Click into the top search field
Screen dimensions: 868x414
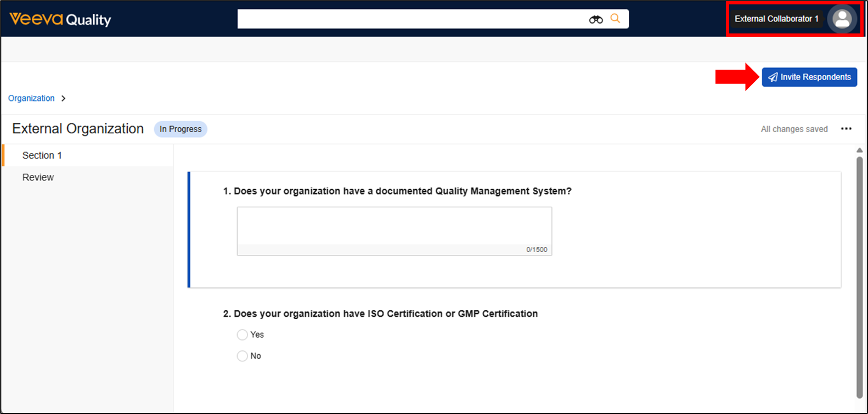412,19
